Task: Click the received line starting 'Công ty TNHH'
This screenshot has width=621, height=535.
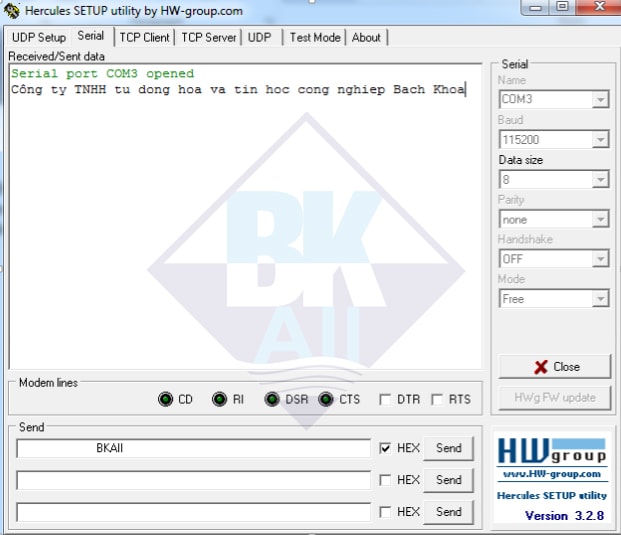Action: pos(238,89)
